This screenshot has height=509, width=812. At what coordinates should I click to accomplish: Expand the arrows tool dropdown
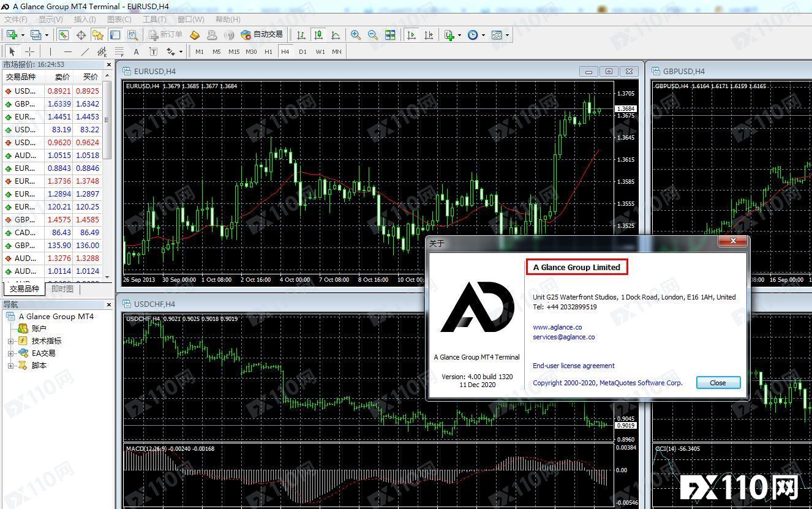[181, 51]
